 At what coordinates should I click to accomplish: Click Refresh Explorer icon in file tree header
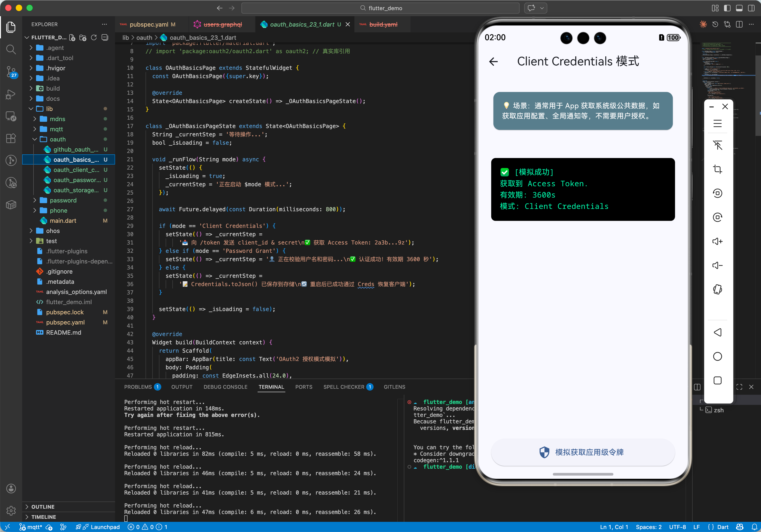click(94, 37)
